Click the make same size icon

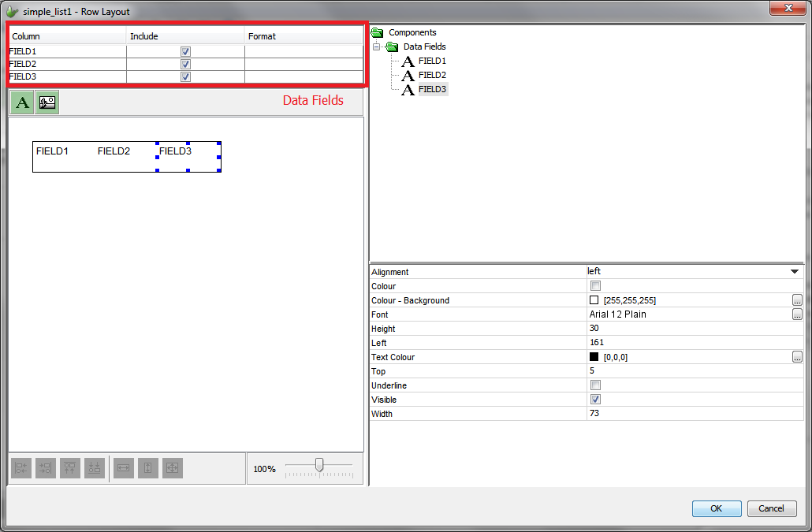coord(173,468)
